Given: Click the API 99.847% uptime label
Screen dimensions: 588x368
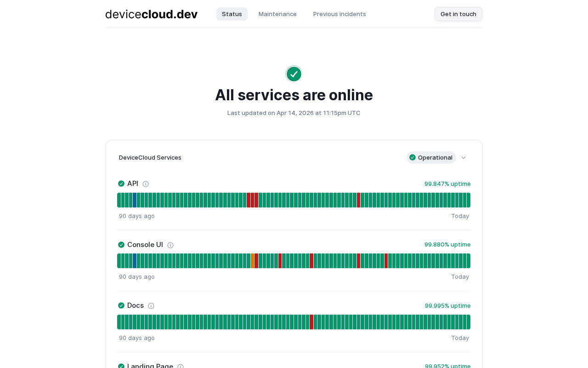Looking at the screenshot, I should (x=447, y=184).
